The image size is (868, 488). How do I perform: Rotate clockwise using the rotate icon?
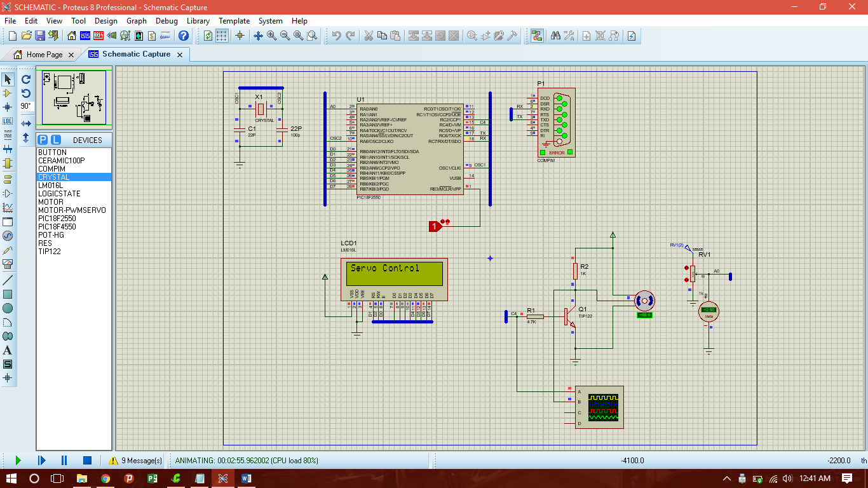coord(26,79)
